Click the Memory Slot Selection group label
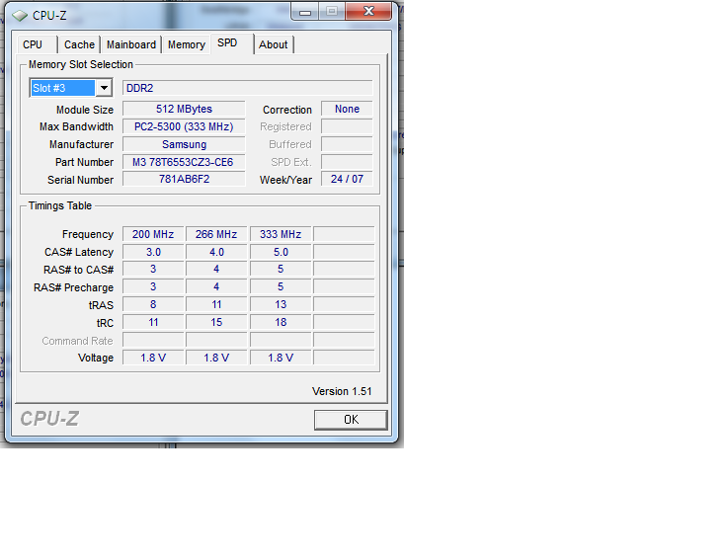 81,64
